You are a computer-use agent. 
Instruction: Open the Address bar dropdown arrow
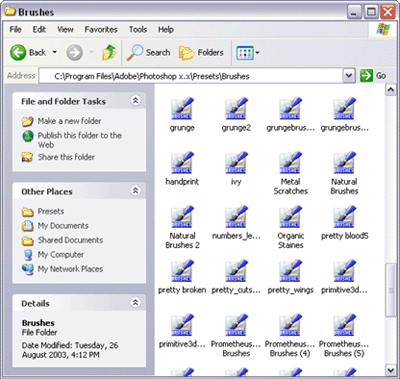[348, 76]
